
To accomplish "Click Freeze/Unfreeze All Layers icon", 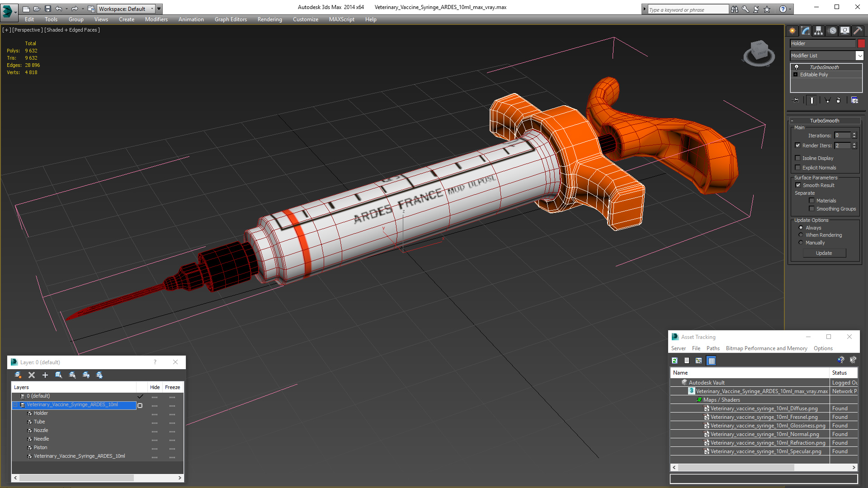I will [x=99, y=375].
